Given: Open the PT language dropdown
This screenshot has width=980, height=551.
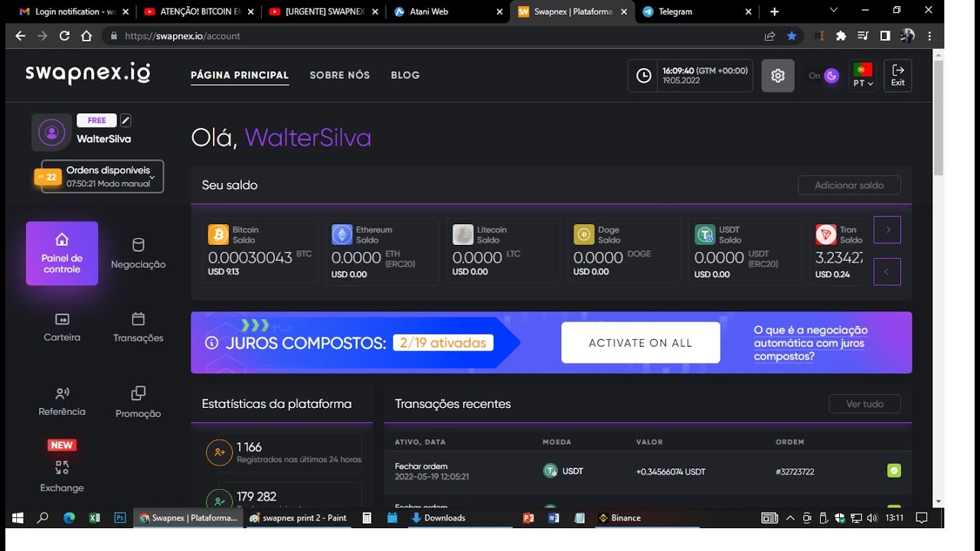Looking at the screenshot, I should point(863,76).
